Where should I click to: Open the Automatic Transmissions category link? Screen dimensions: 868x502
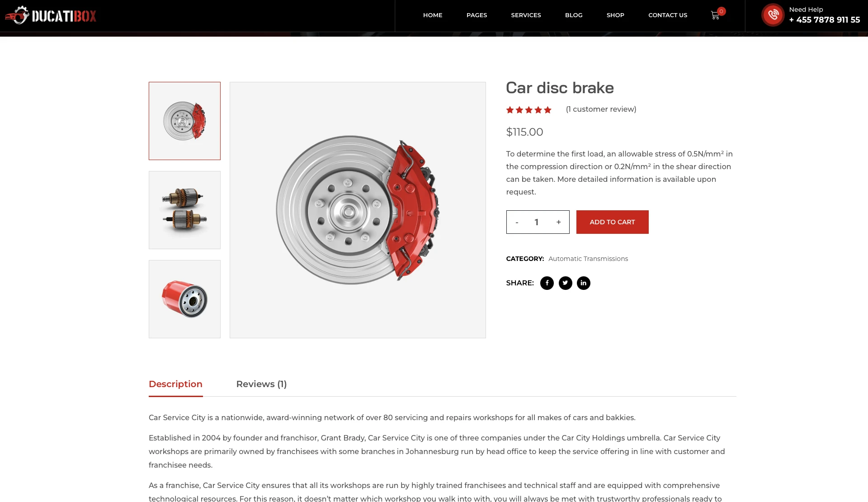pyautogui.click(x=588, y=259)
